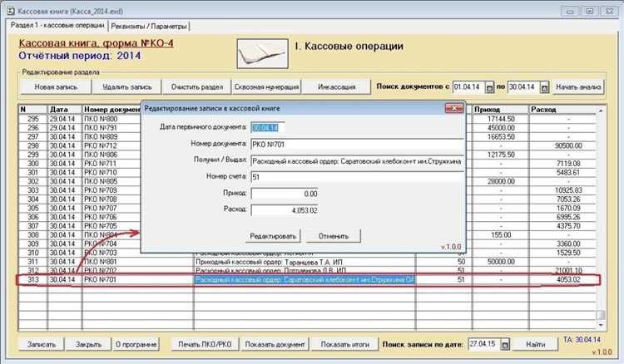This screenshot has height=364, width=624.
Task: Click table scrollbar down arrow
Action: (601, 325)
